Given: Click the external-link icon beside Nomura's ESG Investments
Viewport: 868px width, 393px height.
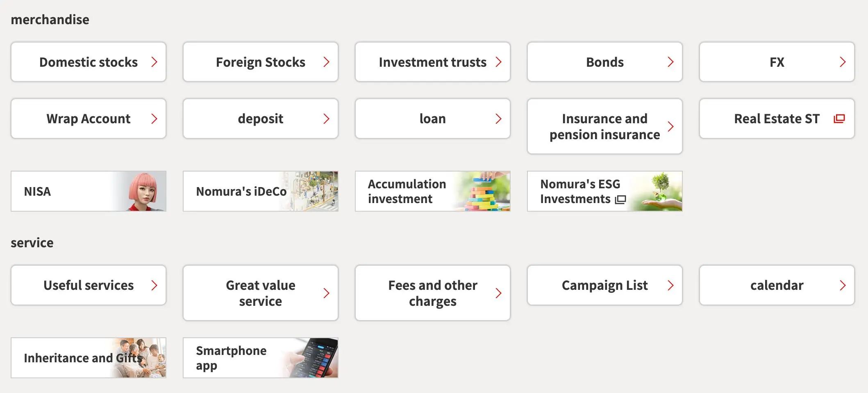Looking at the screenshot, I should tap(620, 199).
